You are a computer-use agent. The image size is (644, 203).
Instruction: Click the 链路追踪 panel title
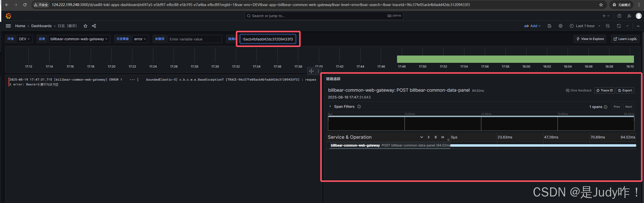pyautogui.click(x=333, y=79)
